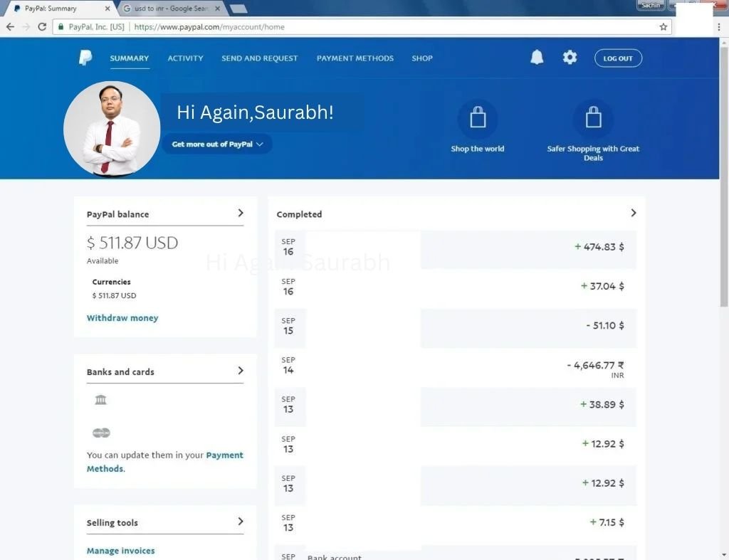Open Send and Request nav item

(259, 58)
